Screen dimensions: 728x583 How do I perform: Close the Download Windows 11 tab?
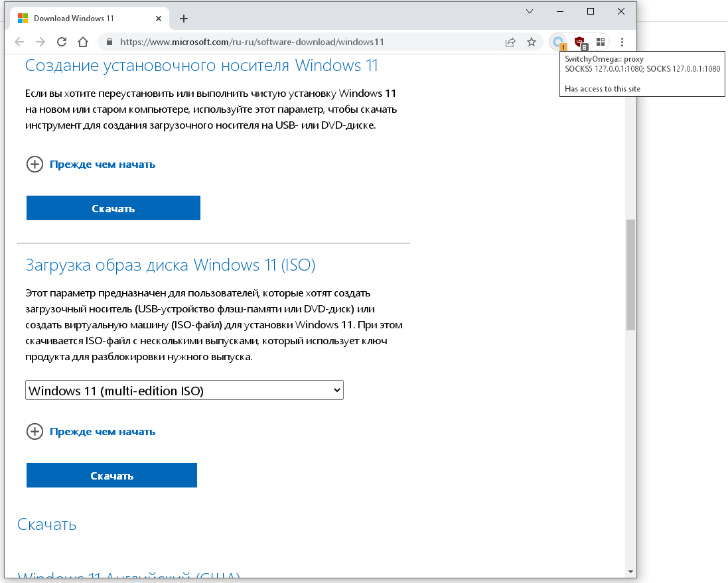click(159, 19)
